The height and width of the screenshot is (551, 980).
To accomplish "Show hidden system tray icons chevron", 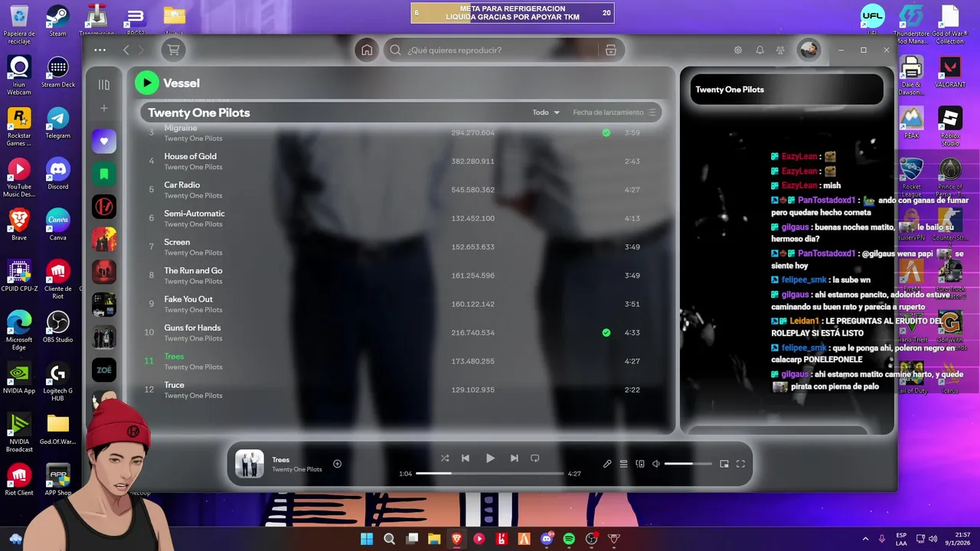I will pos(865,539).
